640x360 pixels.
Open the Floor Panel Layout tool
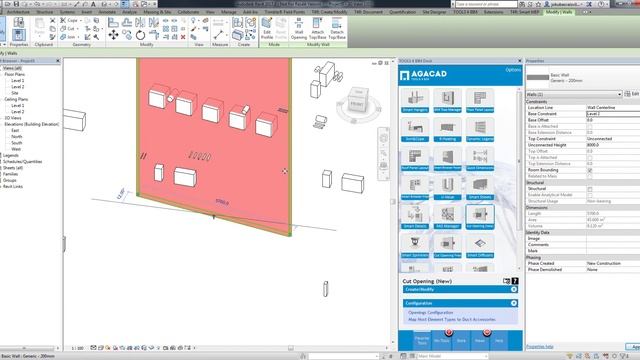coord(480,100)
